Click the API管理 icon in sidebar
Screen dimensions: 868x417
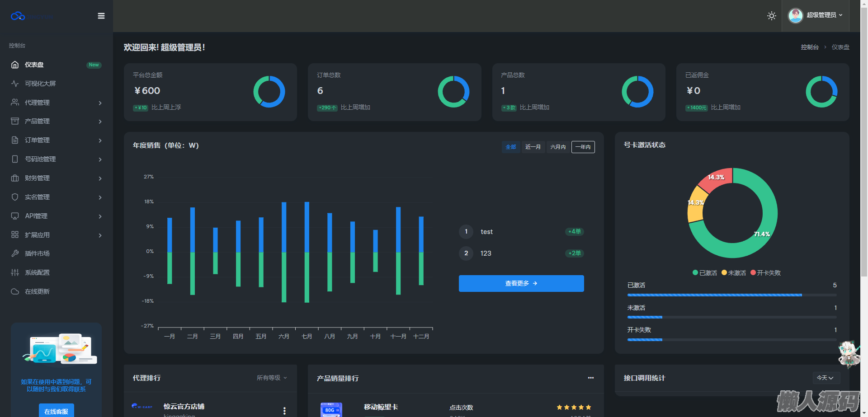(15, 216)
